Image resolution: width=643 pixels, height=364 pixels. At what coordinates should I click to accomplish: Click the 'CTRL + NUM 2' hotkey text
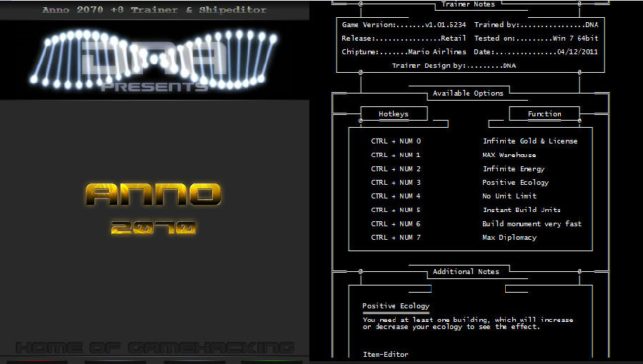pyautogui.click(x=396, y=168)
